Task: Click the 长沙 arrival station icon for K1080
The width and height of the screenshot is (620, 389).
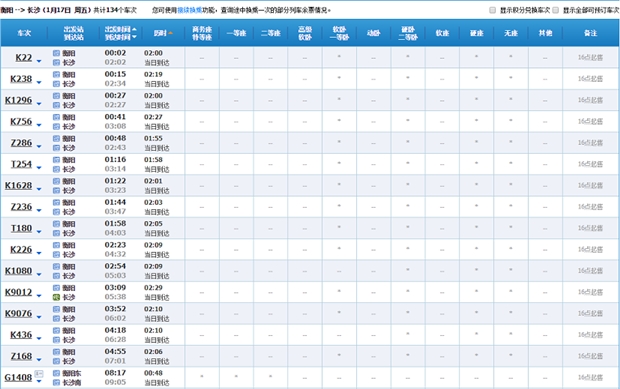Action: point(56,276)
